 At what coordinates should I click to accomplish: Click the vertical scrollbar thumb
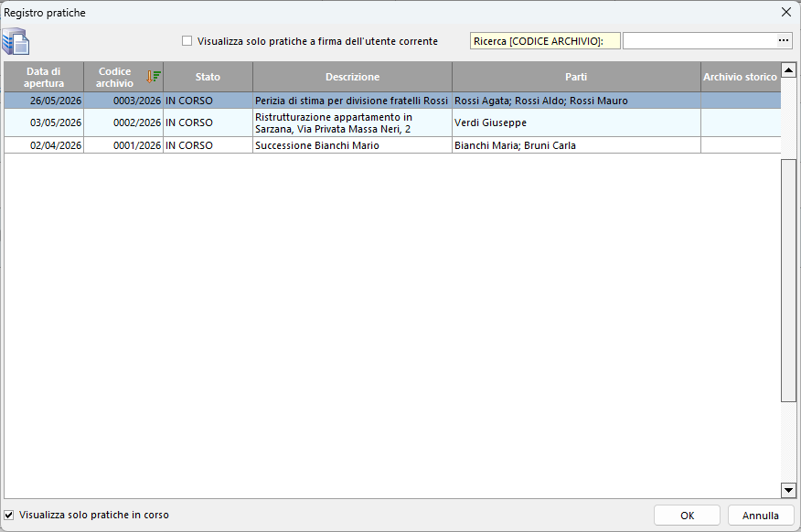coord(789,281)
